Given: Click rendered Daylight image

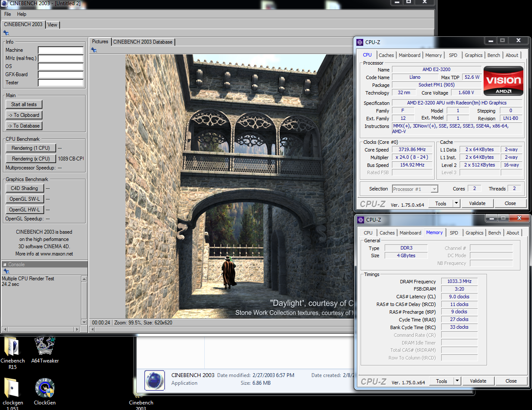Looking at the screenshot, I should coord(239,186).
